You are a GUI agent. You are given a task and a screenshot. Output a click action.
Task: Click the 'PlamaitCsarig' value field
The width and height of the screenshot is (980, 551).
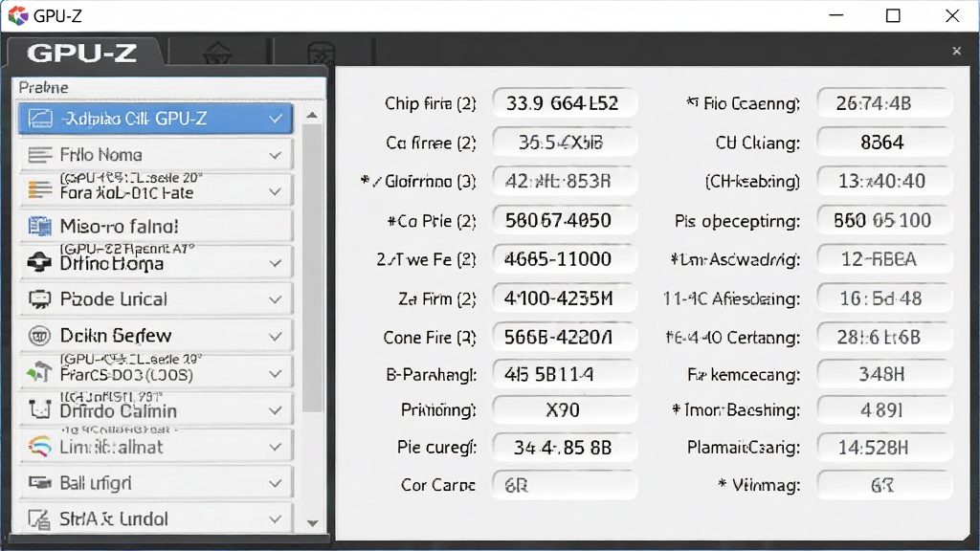click(884, 448)
